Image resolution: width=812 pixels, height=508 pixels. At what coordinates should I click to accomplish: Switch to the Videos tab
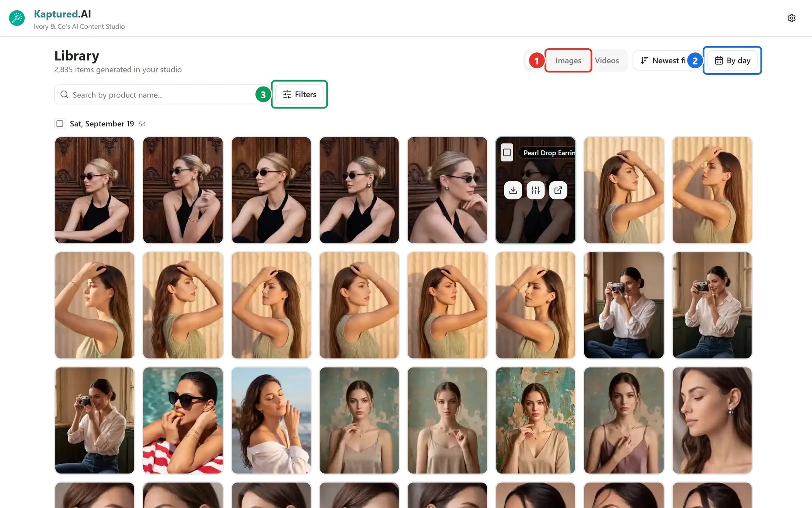pos(607,61)
